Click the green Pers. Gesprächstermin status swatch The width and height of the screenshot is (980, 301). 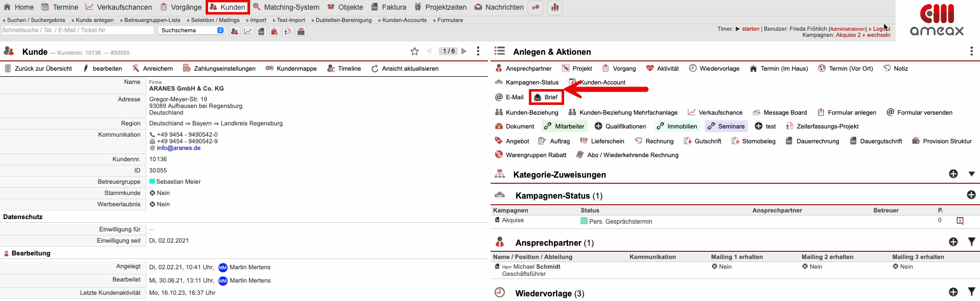coord(584,221)
